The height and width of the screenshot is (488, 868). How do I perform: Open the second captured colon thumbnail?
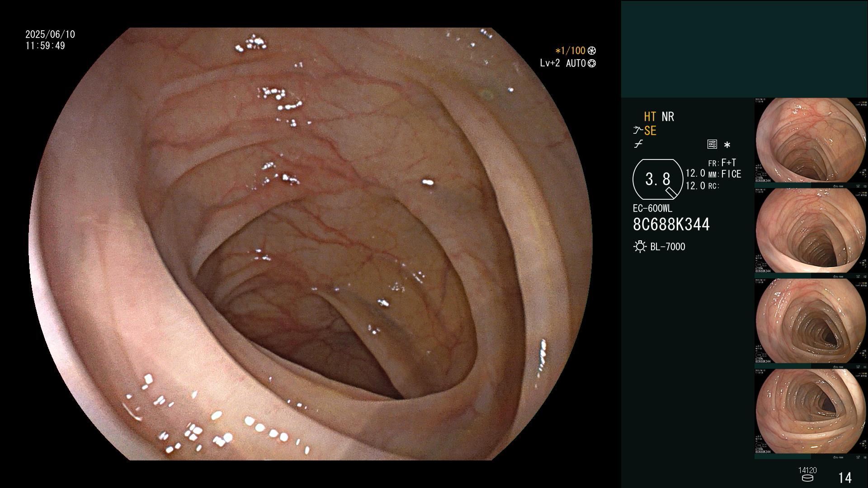click(x=811, y=231)
